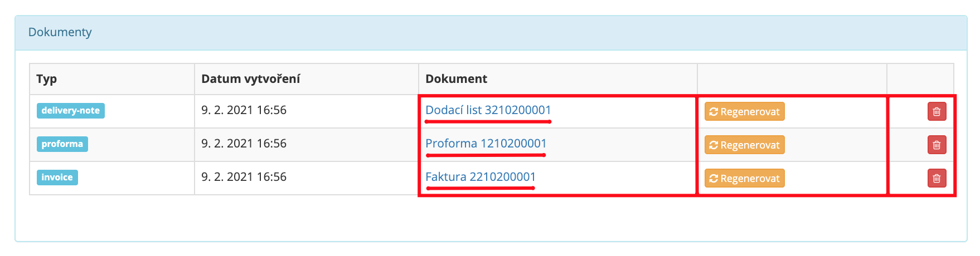The height and width of the screenshot is (256, 980).
Task: Click the Dokumenty panel heading
Action: pos(60,32)
